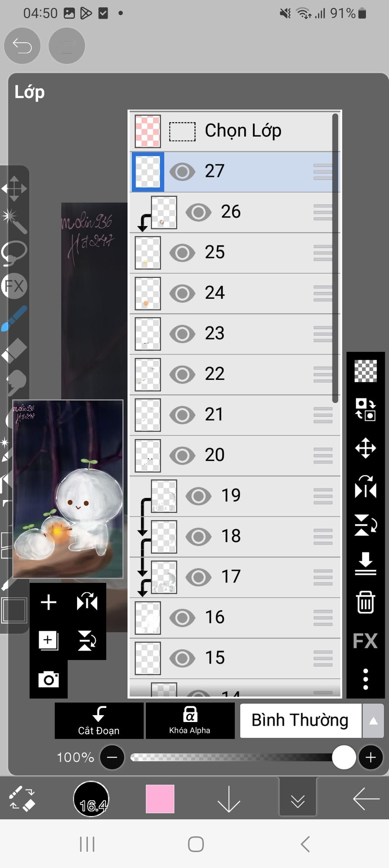Select the Chọn Lớp selection layer row
Viewport: 389px width, 868px height.
(x=235, y=131)
